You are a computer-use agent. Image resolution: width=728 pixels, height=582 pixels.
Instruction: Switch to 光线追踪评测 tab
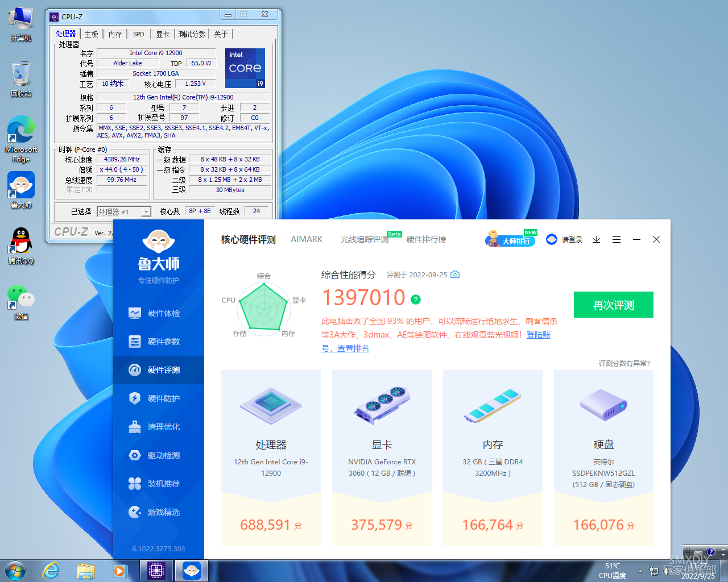[365, 239]
